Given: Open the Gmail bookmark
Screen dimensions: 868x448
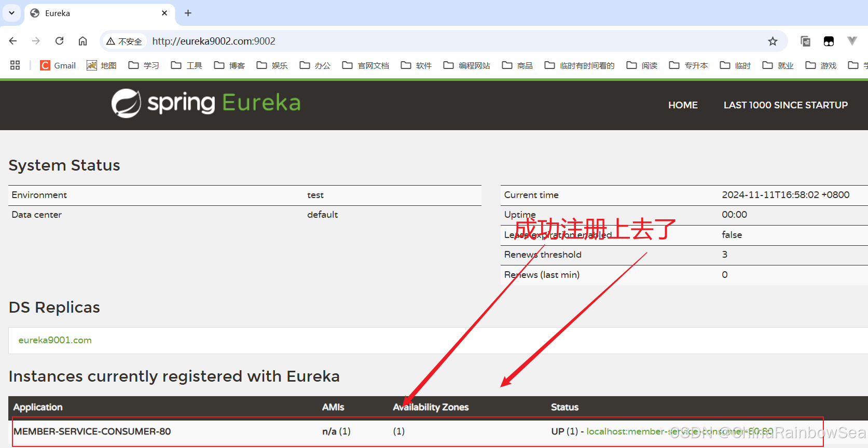Looking at the screenshot, I should [58, 65].
